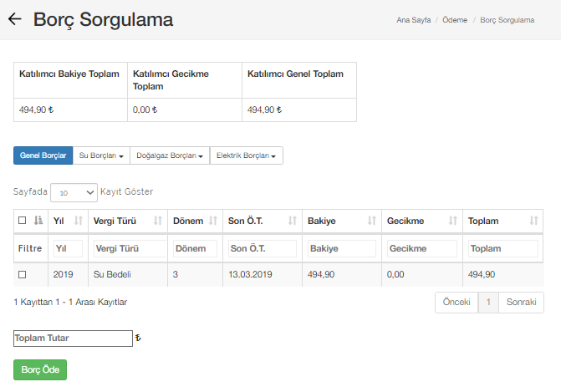
Task: Toggle the select-all checkbox in header
Action: [23, 221]
